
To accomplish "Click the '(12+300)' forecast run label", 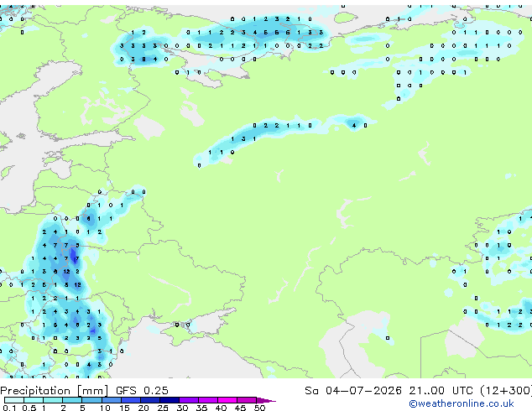I will 506,391.
